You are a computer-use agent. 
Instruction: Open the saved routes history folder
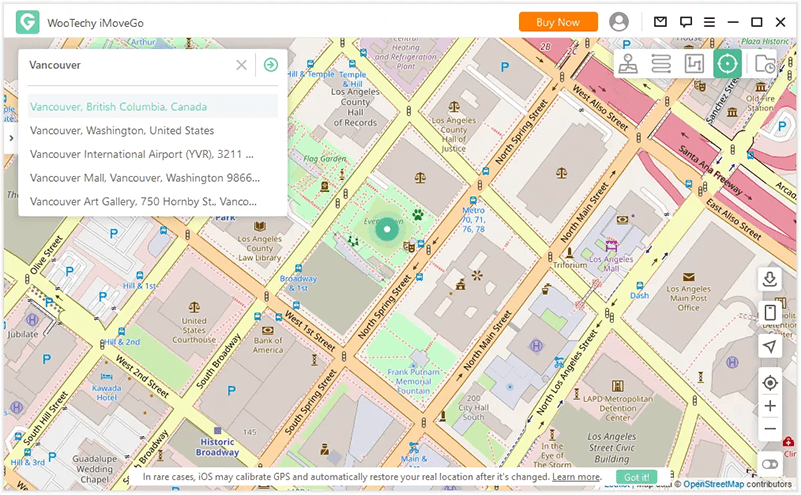(x=765, y=64)
